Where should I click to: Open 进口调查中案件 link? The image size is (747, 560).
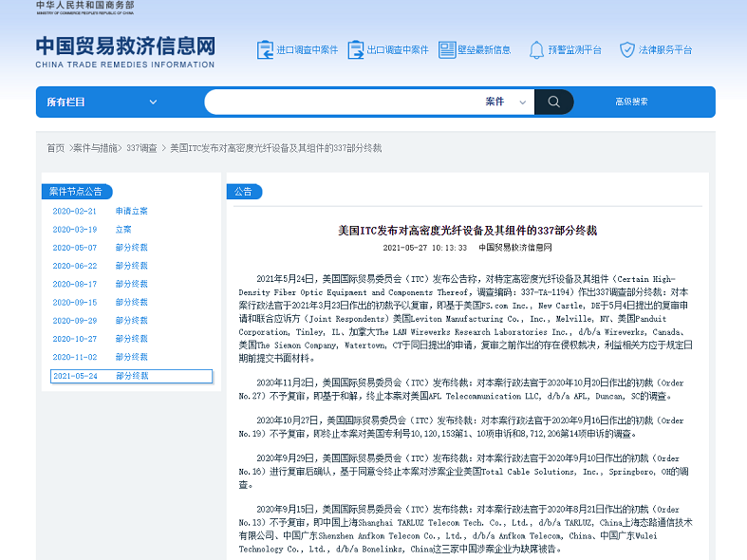308,50
